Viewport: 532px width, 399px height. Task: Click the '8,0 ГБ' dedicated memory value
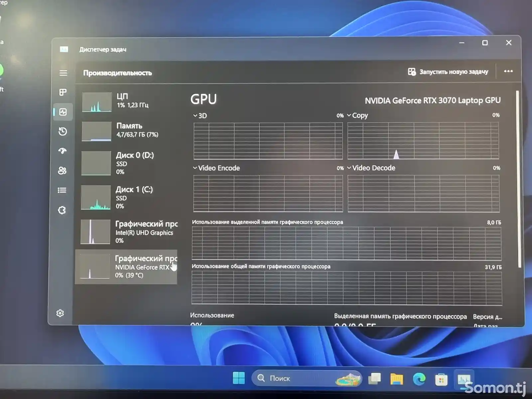(494, 222)
